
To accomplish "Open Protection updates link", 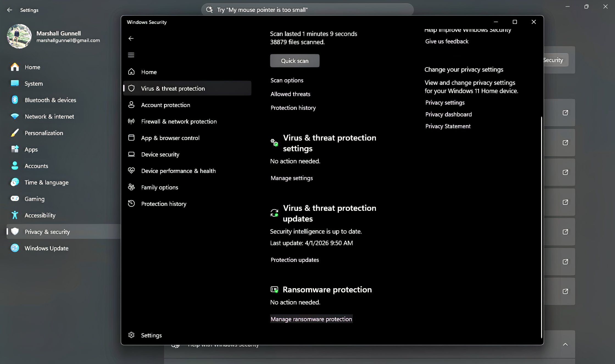I will (295, 260).
